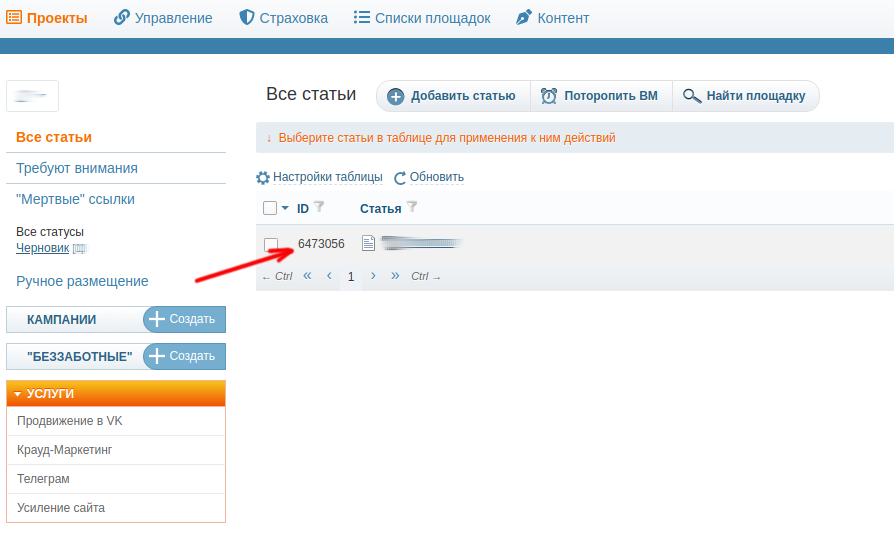Click the ID column filter funnel icon
This screenshot has height=540, width=894.
pyautogui.click(x=319, y=207)
